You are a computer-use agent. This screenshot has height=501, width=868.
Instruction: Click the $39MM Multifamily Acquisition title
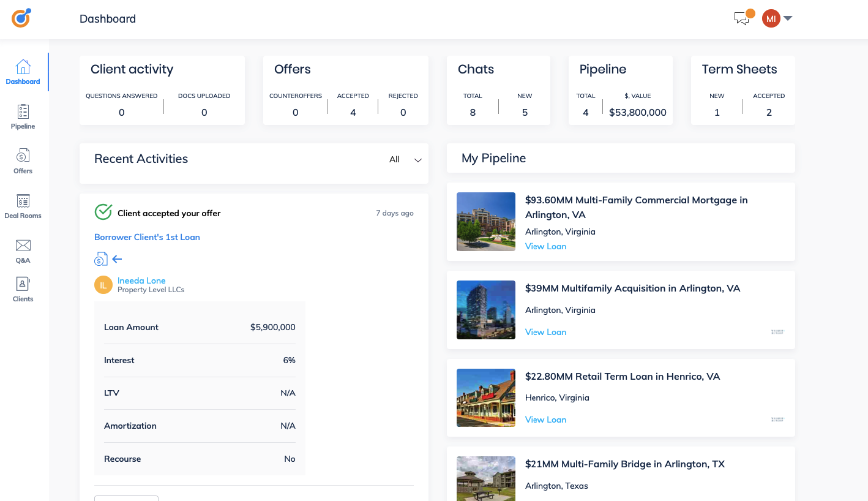633,288
